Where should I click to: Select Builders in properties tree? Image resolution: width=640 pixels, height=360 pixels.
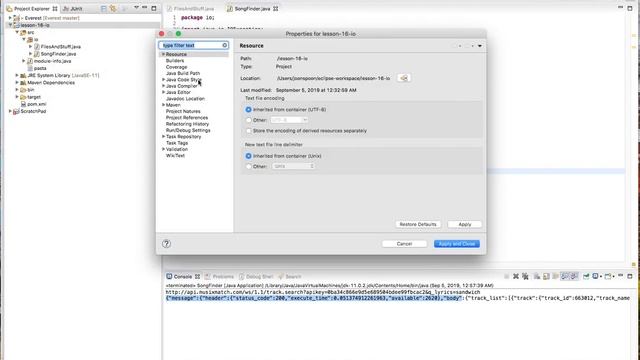175,60
